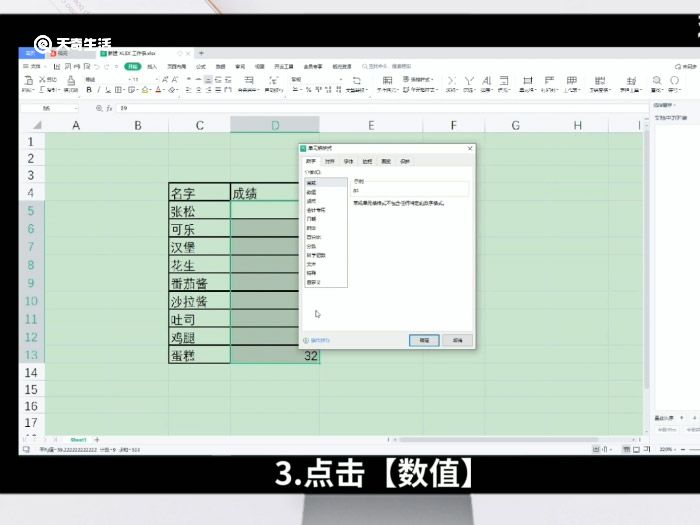700x525 pixels.
Task: Open the font size dropdown
Action: tap(157, 79)
